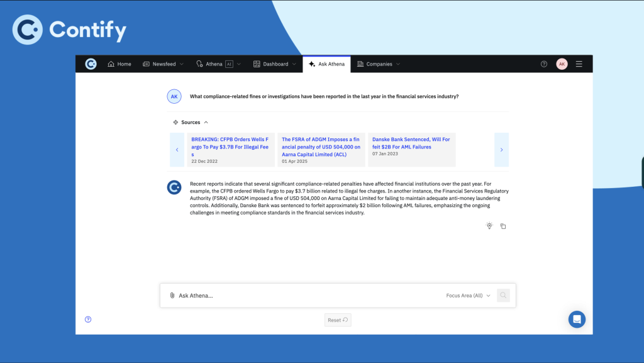The image size is (644, 363).
Task: Click the paperclip attachment icon
Action: pyautogui.click(x=172, y=296)
